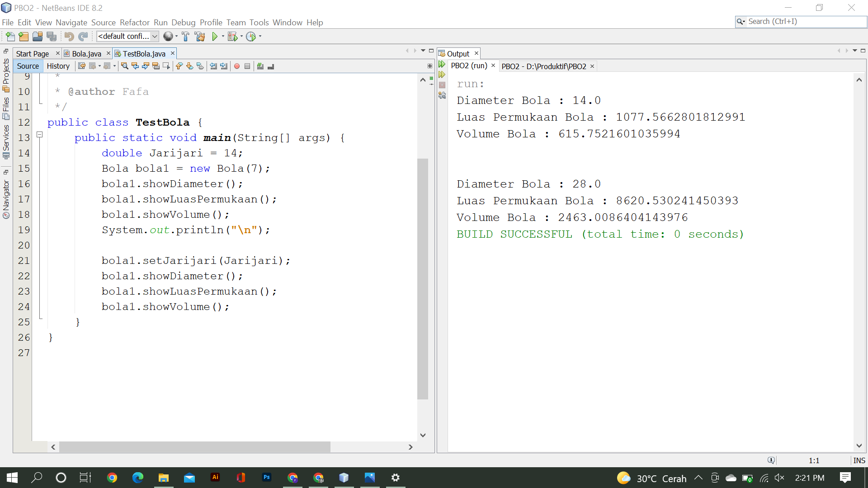Clean and Build the project with the broom icon
Screen dimensions: 868x488
pyautogui.click(x=200, y=37)
